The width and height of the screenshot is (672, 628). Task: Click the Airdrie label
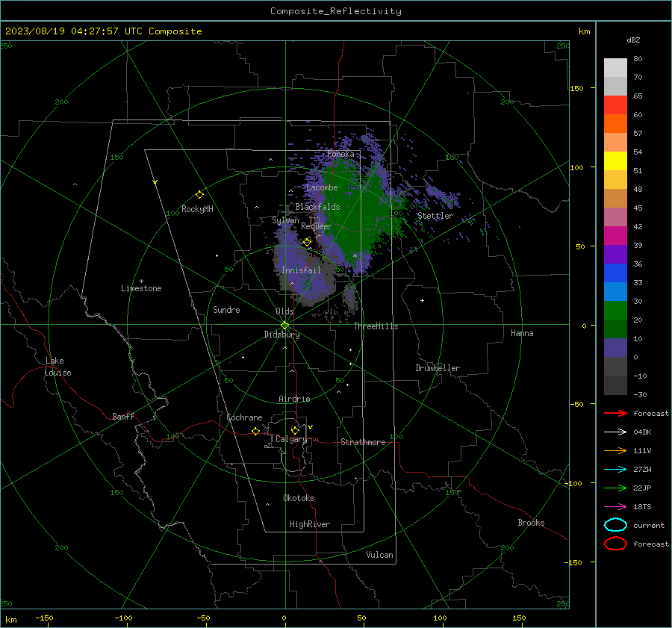294,399
